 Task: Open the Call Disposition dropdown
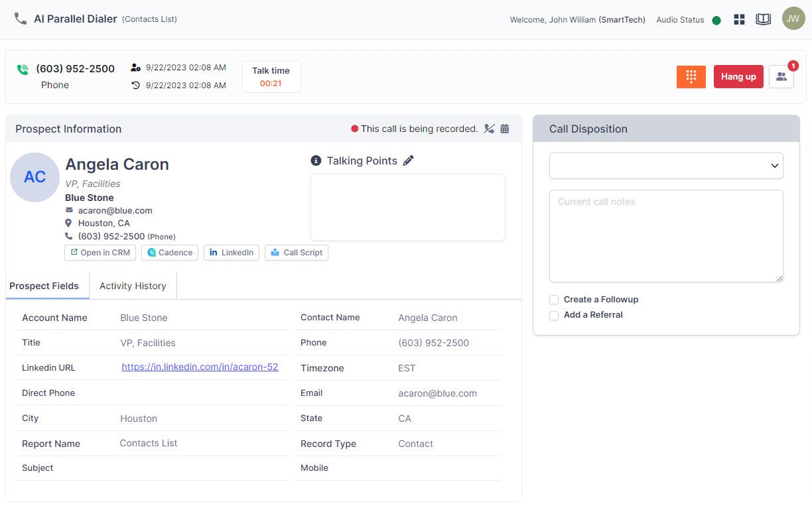(665, 166)
